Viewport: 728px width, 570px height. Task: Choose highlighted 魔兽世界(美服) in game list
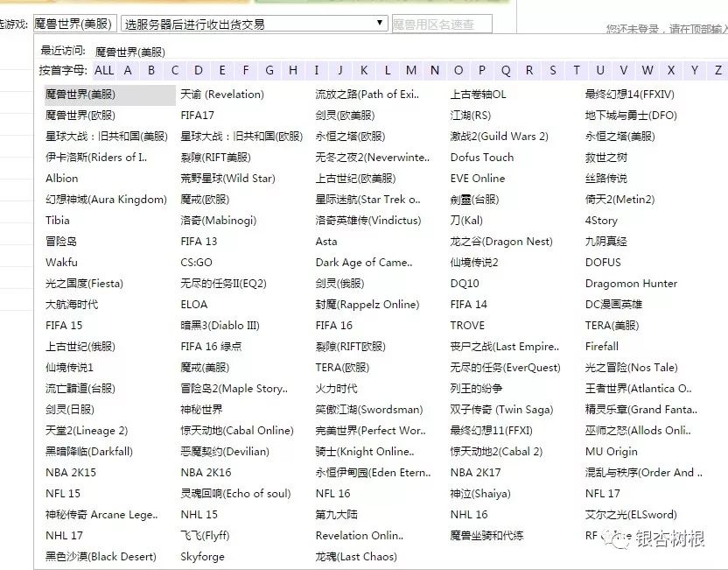(109, 95)
